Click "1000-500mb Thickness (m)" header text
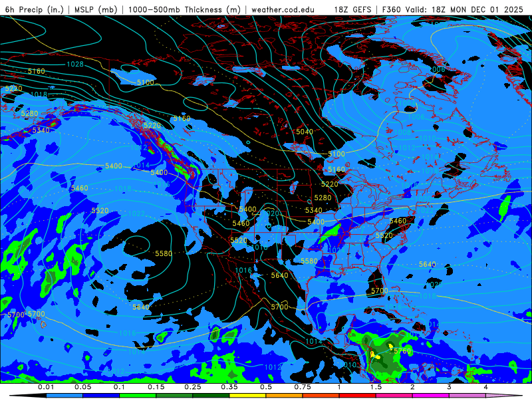The width and height of the screenshot is (532, 399). 184,9
